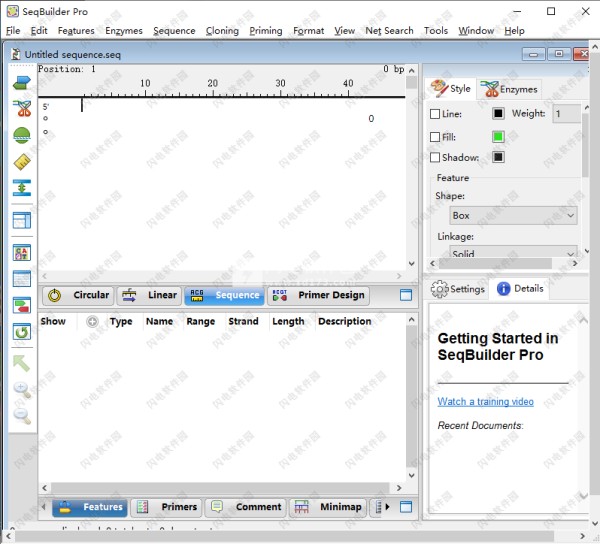Select the scissors enzyme cutting tool
Image resolution: width=600 pixels, height=544 pixels.
(22, 109)
